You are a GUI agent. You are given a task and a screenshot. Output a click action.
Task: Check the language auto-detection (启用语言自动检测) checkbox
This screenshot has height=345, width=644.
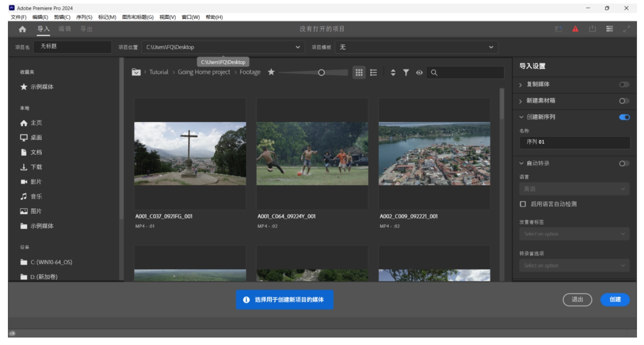click(523, 204)
